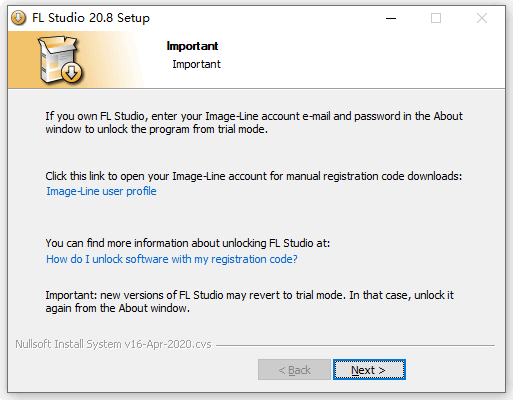Image resolution: width=513 pixels, height=400 pixels.
Task: Open the registration code unlock help link
Action: pos(172,259)
